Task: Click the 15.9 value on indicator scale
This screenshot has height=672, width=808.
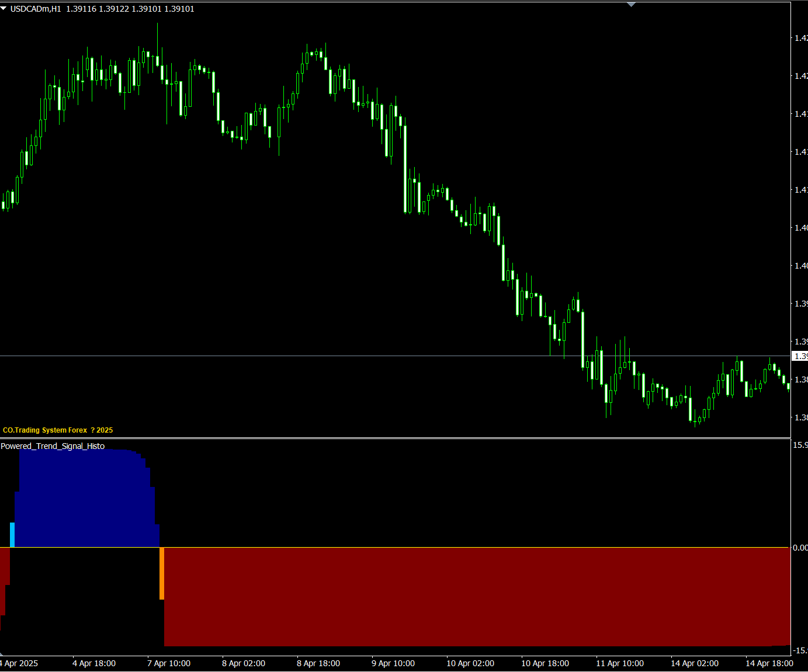Action: (800, 445)
